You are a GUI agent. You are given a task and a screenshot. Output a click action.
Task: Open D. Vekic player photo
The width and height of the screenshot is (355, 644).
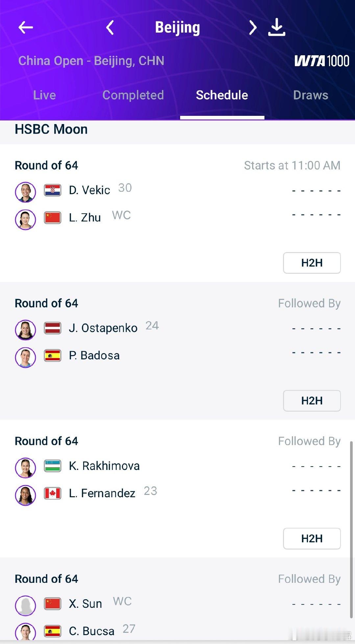pyautogui.click(x=25, y=192)
